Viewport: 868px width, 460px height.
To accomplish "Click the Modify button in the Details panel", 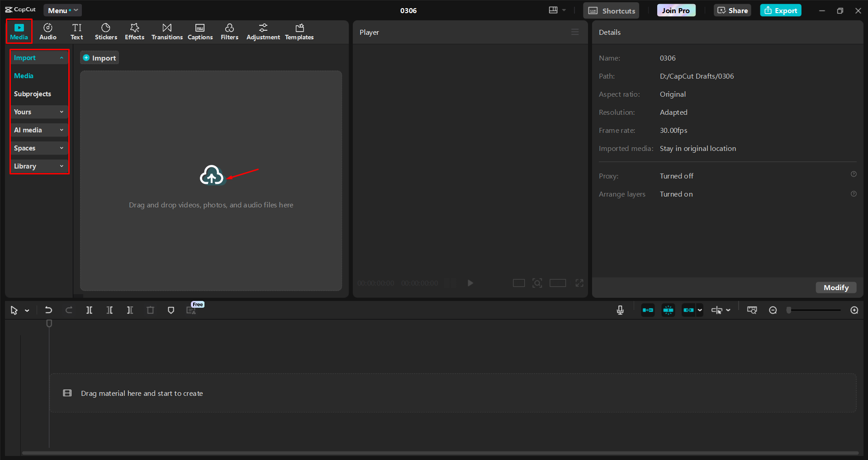I will [835, 287].
